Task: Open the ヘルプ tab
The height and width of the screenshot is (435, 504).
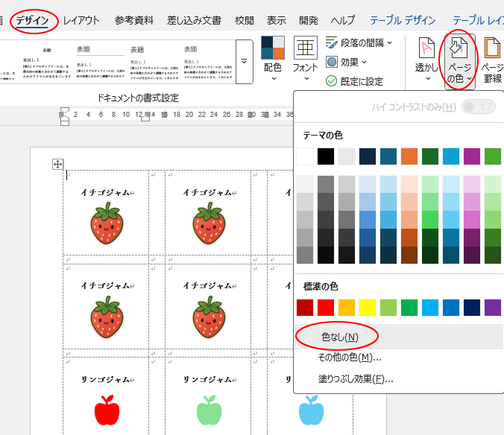Action: pyautogui.click(x=343, y=21)
